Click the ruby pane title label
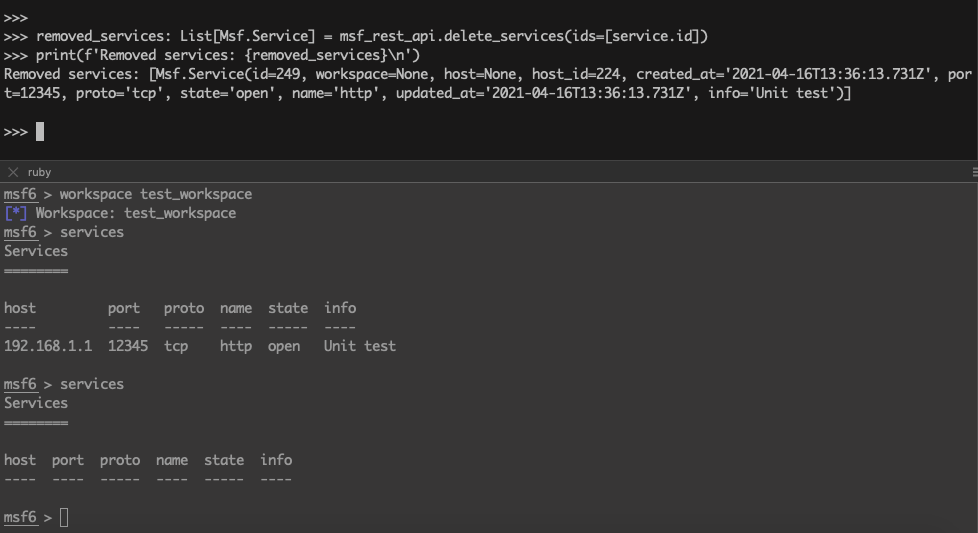The height and width of the screenshot is (533, 978). tap(40, 172)
